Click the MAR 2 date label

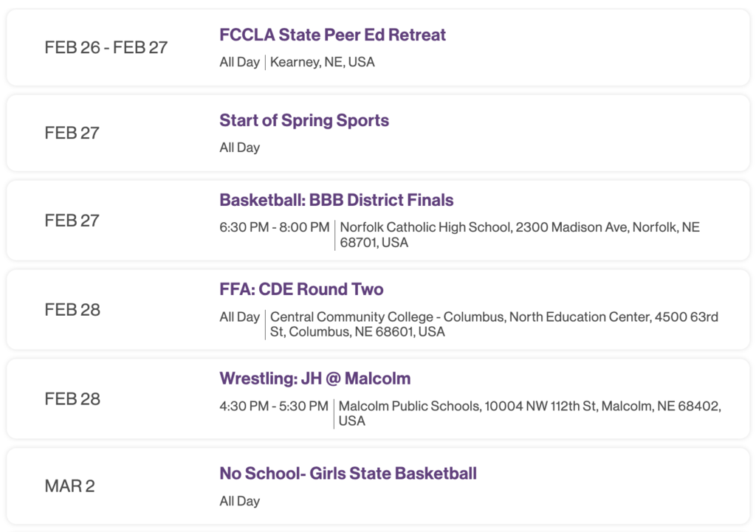(x=69, y=486)
